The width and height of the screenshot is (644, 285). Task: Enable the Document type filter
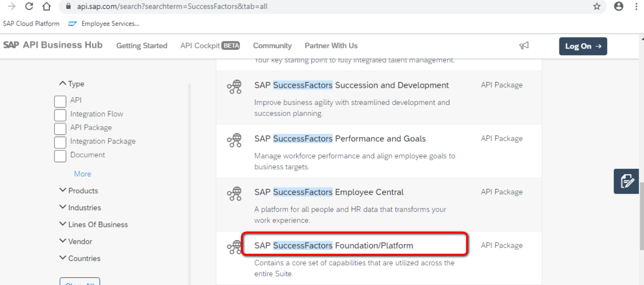pyautogui.click(x=60, y=156)
